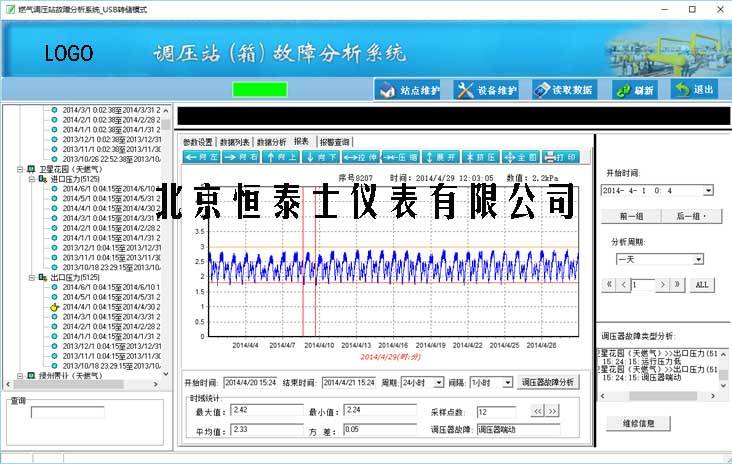Pan chart left with 向左 button

click(201, 157)
